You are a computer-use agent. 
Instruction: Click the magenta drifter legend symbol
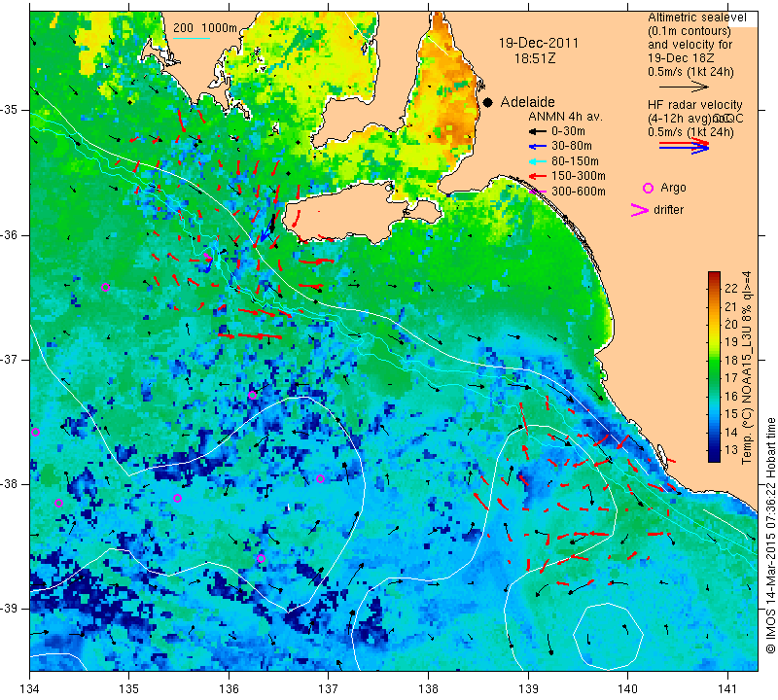640,210
